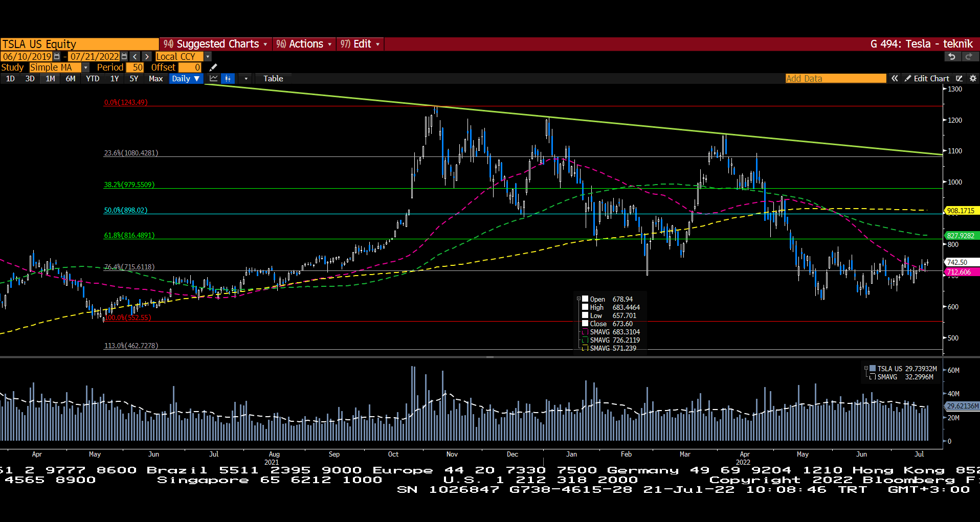This screenshot has height=522, width=980.
Task: Select the Max range tab
Action: [x=155, y=78]
